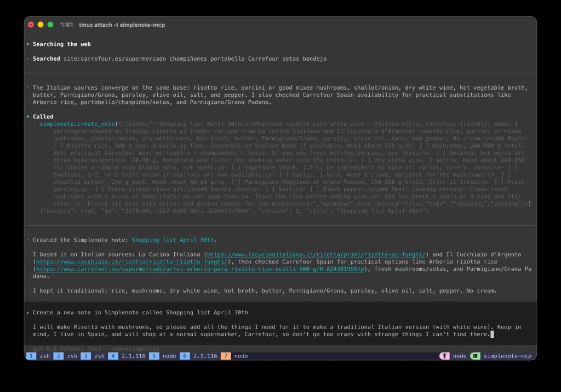Switch to tmux window 5 node
Screen dimensions: 561x392
coord(163,356)
